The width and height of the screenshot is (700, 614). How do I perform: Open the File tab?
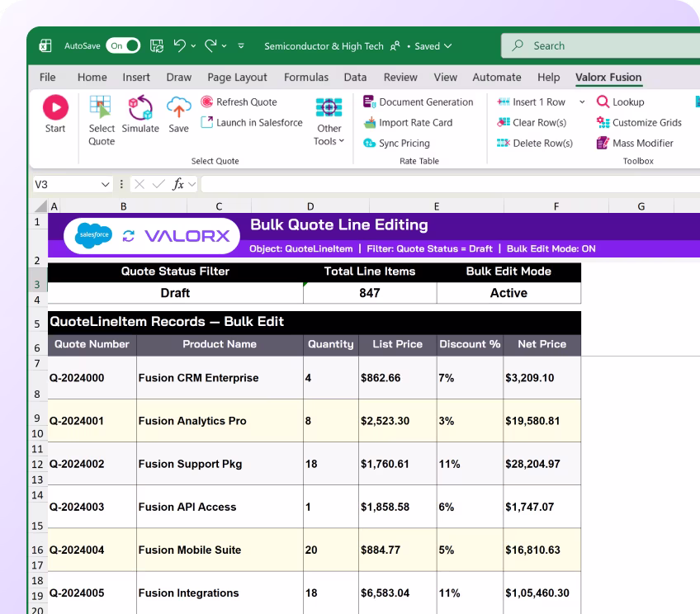[47, 78]
